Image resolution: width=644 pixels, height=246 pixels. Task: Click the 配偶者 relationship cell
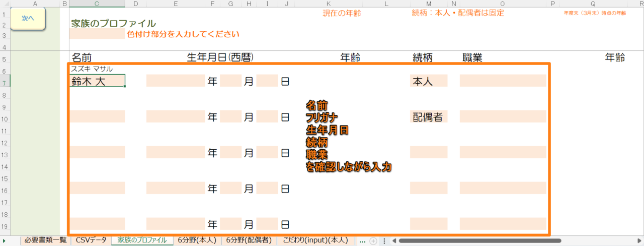coord(428,117)
